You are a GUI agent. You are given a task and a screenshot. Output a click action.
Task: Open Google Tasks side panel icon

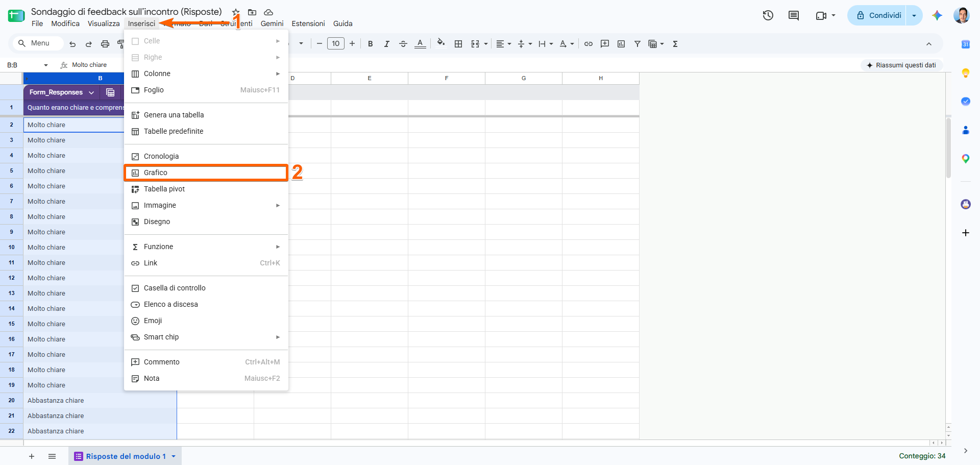(966, 102)
